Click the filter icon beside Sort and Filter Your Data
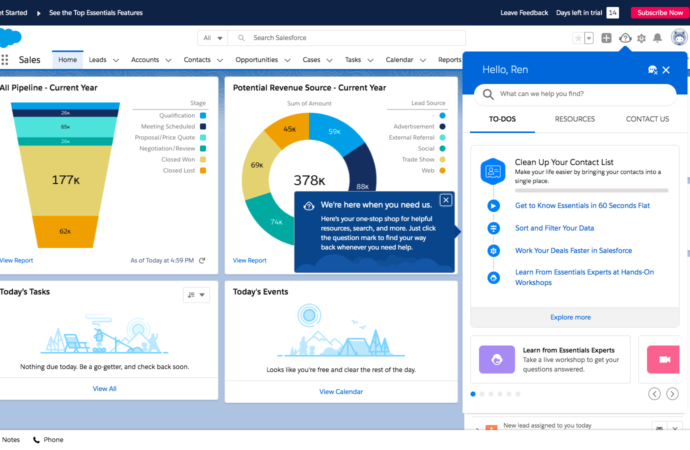 (x=493, y=228)
